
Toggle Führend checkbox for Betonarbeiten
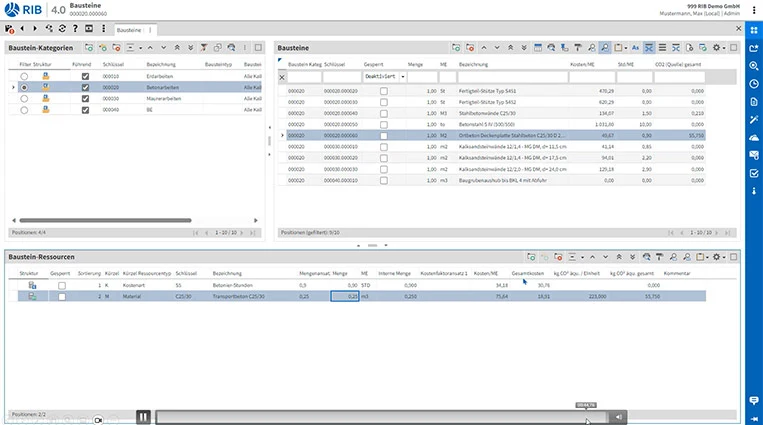point(85,88)
